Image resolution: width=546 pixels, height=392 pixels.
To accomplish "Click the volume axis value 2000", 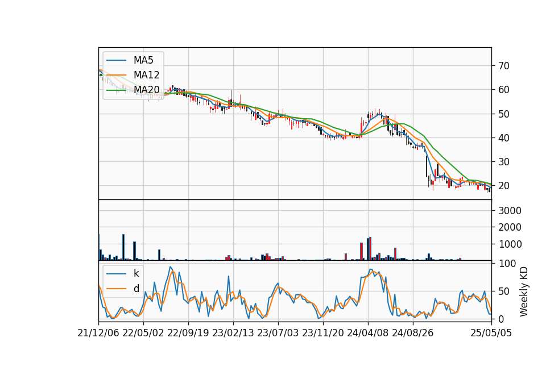I will 510,227.
